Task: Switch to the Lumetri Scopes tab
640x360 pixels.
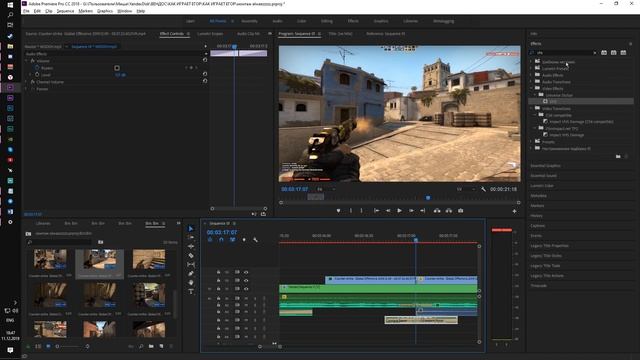Action: coord(210,33)
